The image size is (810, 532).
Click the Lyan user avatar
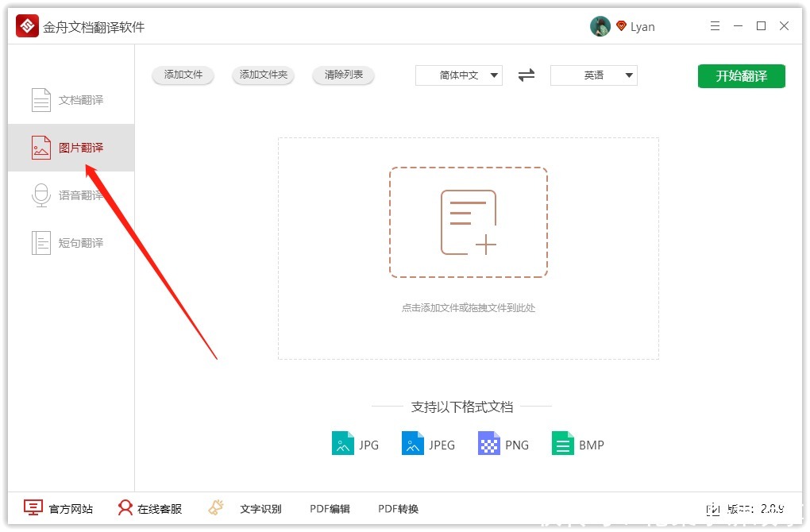tap(600, 25)
